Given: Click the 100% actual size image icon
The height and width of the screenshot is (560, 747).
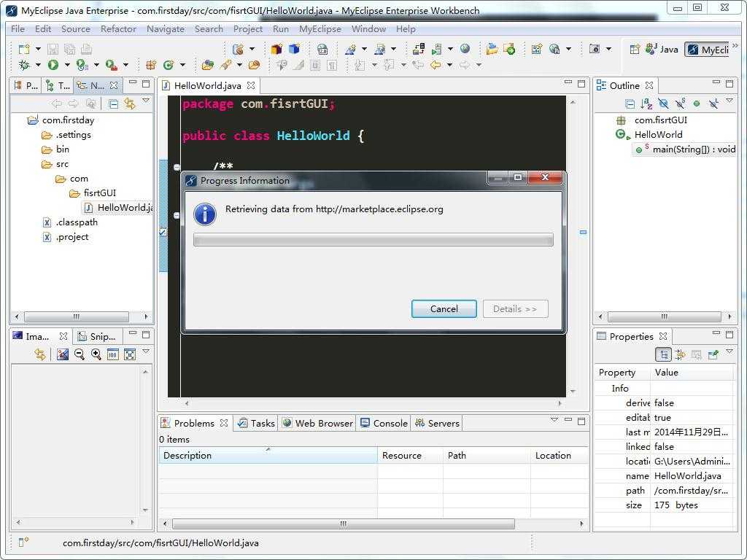Looking at the screenshot, I should pyautogui.click(x=113, y=354).
